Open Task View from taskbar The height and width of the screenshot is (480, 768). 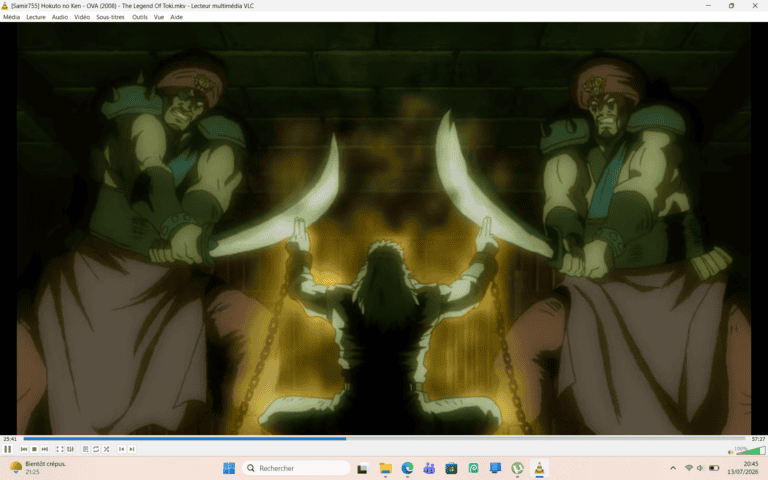pos(362,468)
